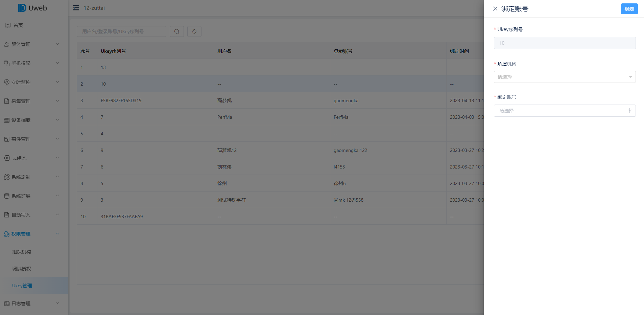Image resolution: width=644 pixels, height=315 pixels.
Task: Click the 事件管理 sidebar icon
Action: pyautogui.click(x=7, y=139)
